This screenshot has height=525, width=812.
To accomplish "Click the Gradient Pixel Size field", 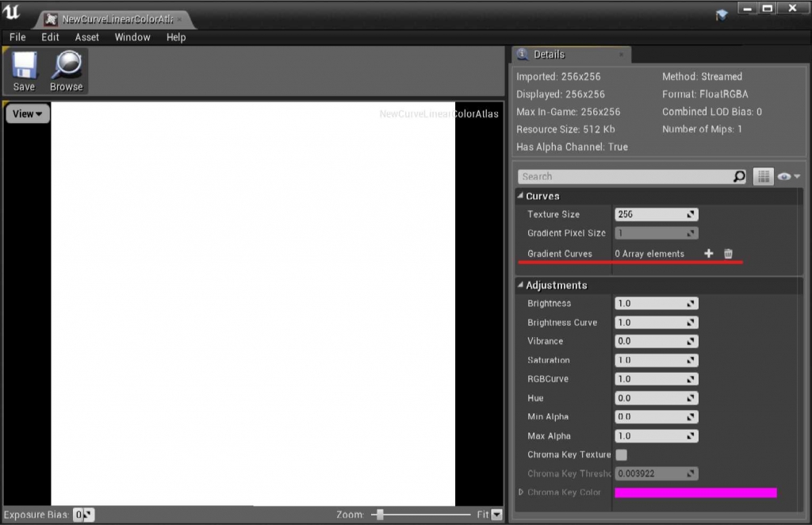I will [656, 233].
